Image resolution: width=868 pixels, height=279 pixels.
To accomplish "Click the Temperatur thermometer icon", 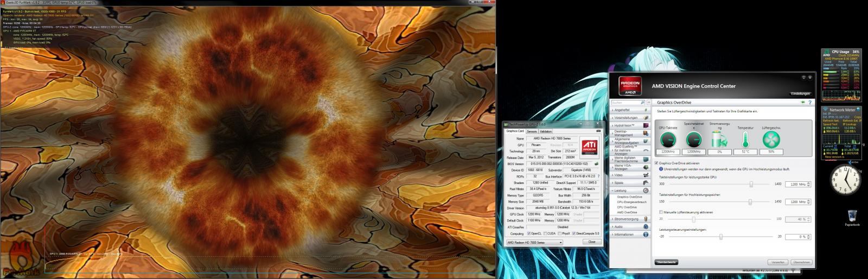I will (x=744, y=140).
